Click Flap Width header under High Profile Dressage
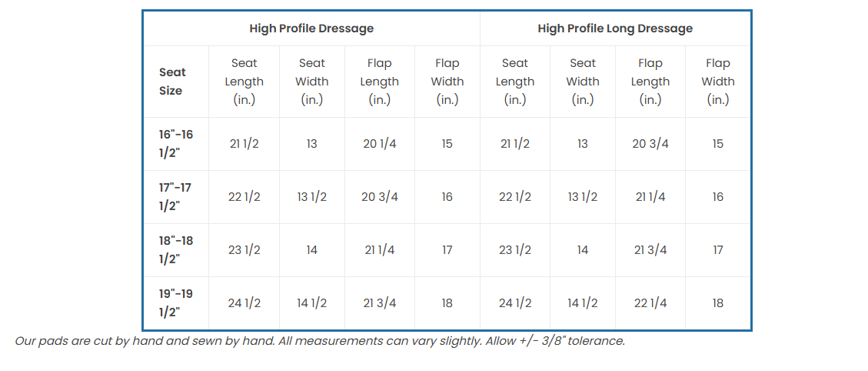Screen dimensions: 868x371 [447, 82]
